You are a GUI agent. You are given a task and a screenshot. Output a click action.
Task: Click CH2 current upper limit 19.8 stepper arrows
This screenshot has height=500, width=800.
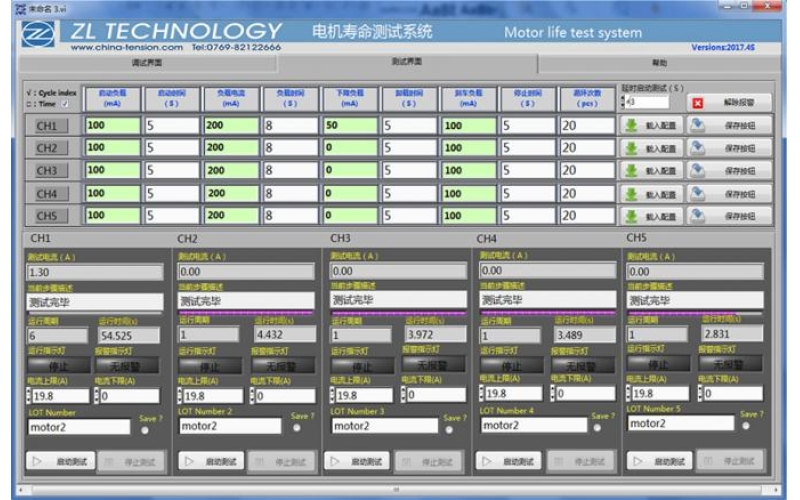pos(180,395)
